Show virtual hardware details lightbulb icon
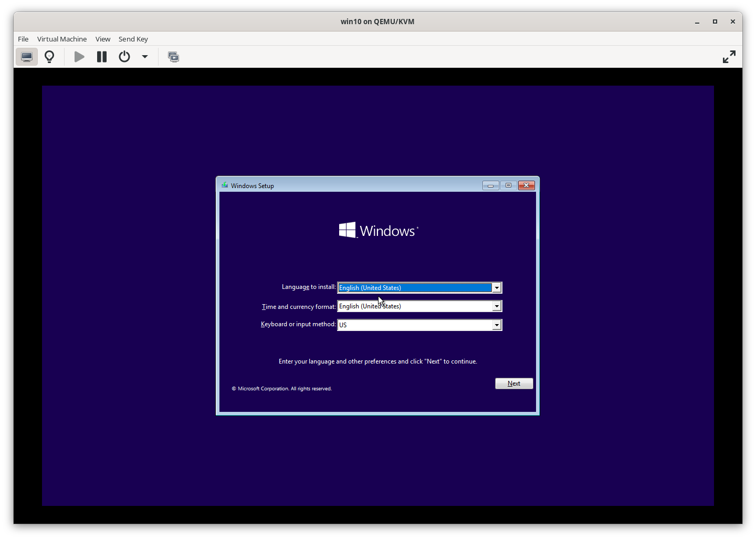Image resolution: width=756 pixels, height=539 pixels. pyautogui.click(x=49, y=57)
